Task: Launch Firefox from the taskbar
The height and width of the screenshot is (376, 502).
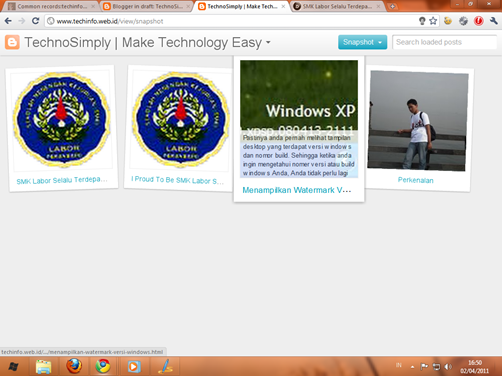Action: point(74,366)
